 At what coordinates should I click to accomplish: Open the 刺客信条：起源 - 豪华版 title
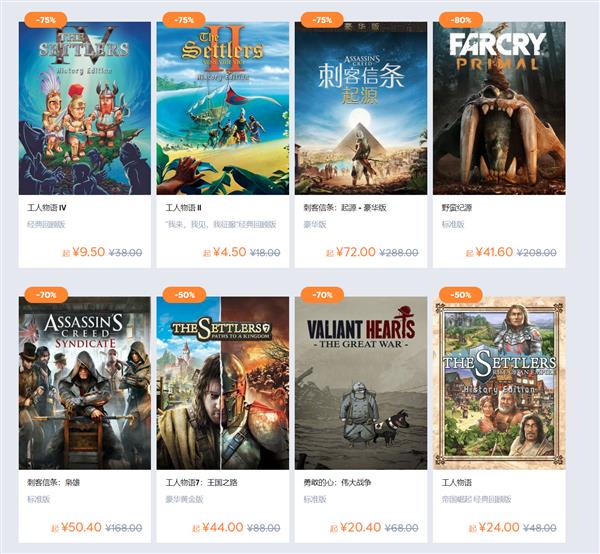(345, 208)
